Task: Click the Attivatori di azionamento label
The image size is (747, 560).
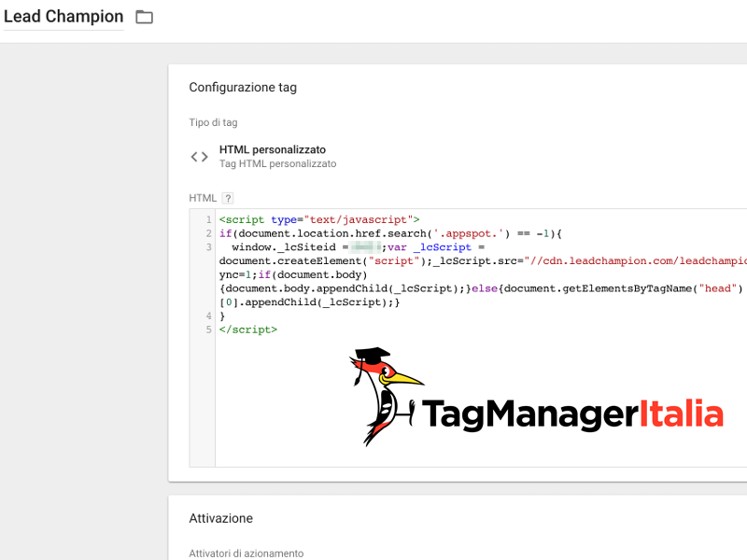Action: click(247, 553)
